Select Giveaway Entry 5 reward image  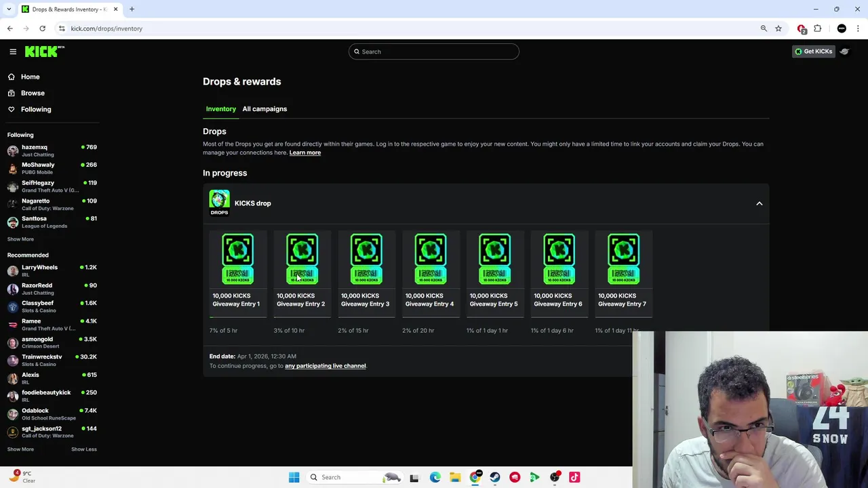pyautogui.click(x=495, y=259)
